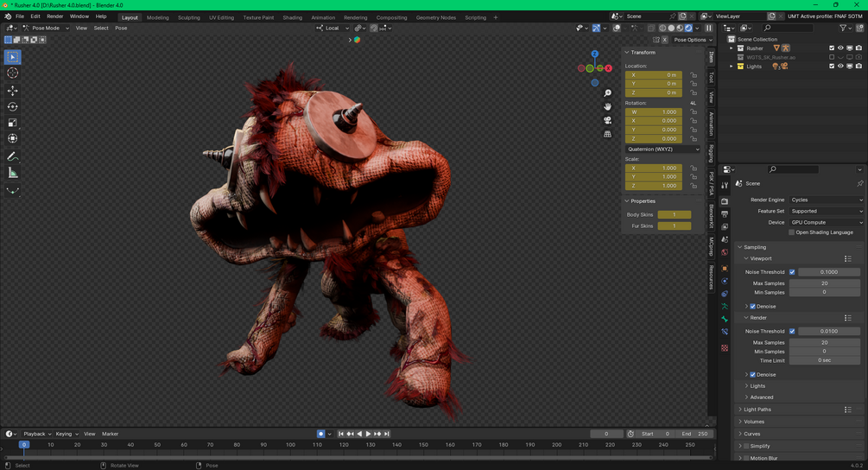The image size is (868, 470).
Task: Hide the Rusher collection with eye icon
Action: (x=840, y=48)
